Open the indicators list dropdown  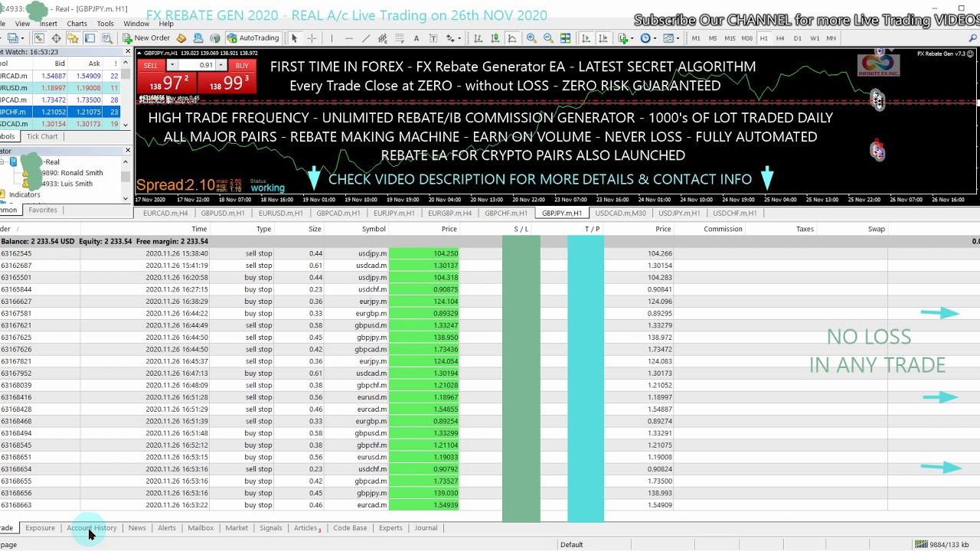pyautogui.click(x=632, y=38)
